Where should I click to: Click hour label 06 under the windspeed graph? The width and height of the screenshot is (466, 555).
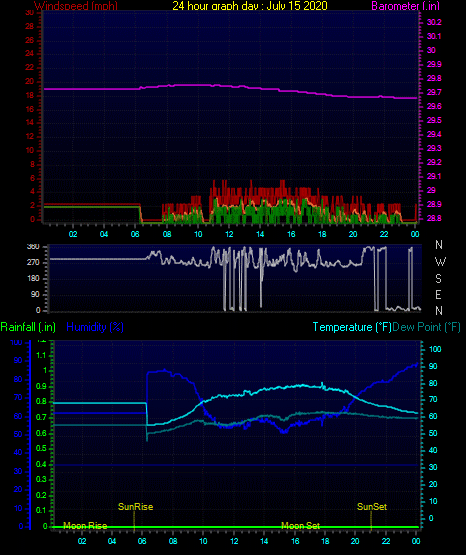[135, 234]
